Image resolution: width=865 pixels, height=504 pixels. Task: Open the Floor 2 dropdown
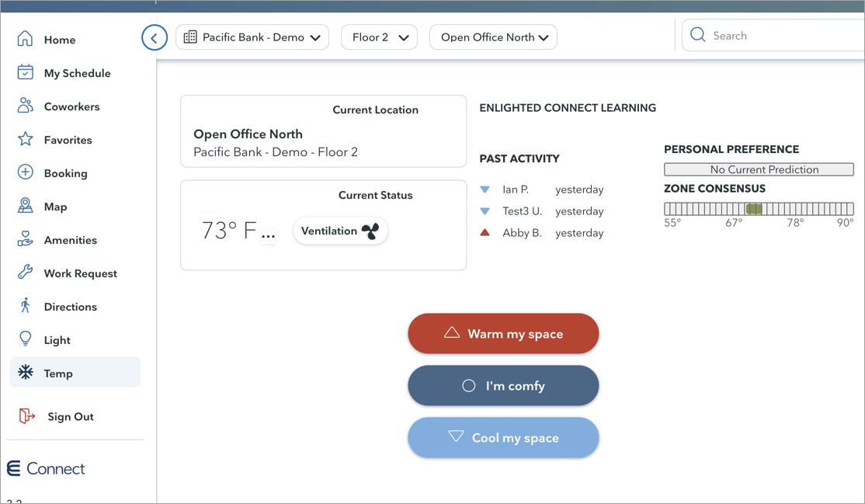click(379, 37)
